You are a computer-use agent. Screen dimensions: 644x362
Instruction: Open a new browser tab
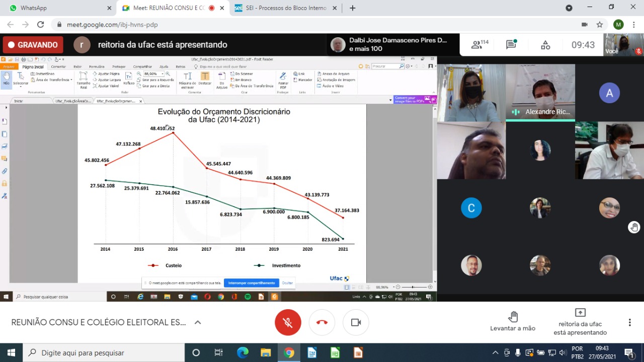click(352, 8)
